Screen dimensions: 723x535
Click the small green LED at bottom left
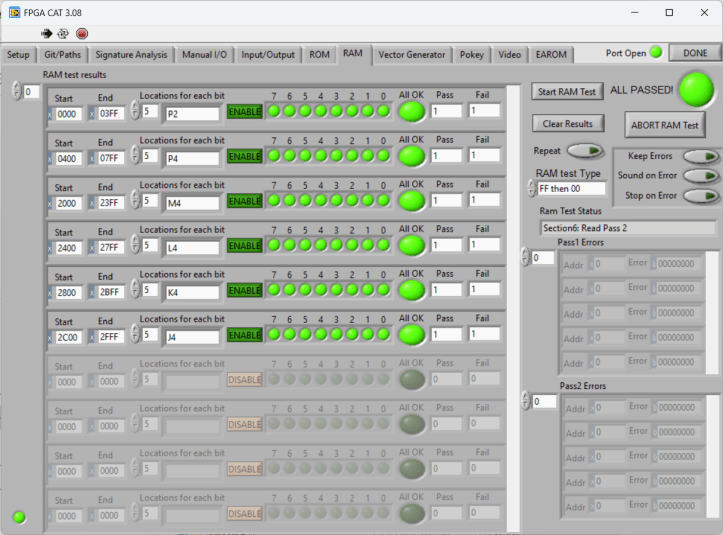pyautogui.click(x=19, y=517)
